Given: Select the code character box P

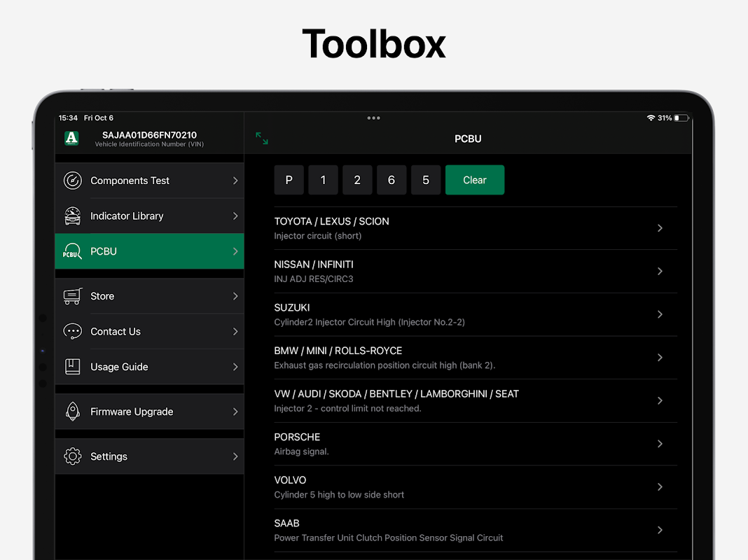Looking at the screenshot, I should pos(289,180).
